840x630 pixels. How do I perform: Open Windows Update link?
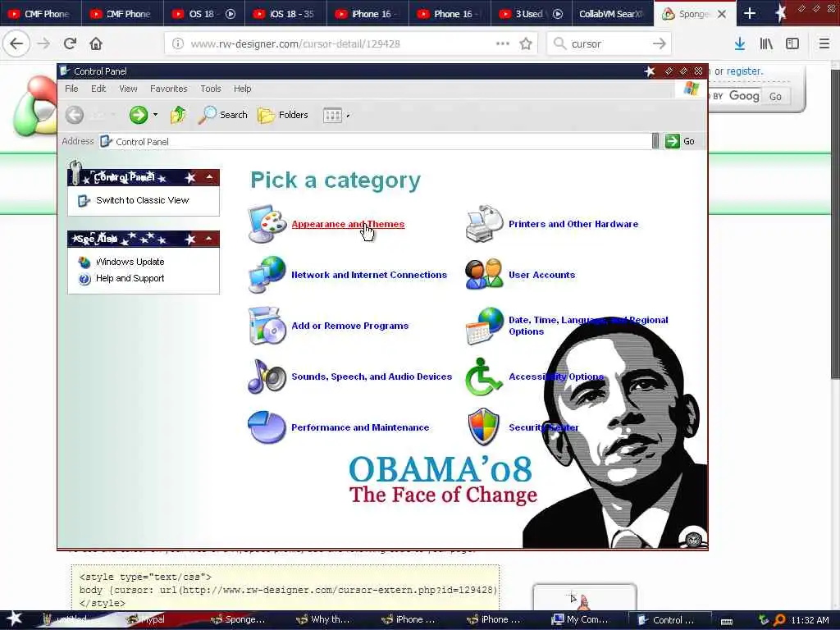[130, 262]
